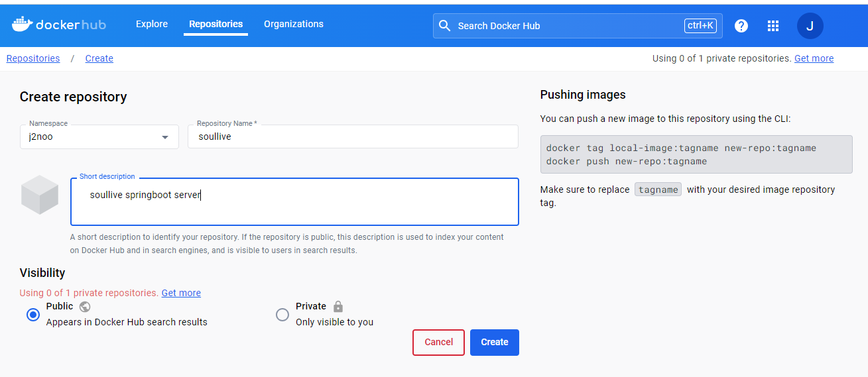This screenshot has width=868, height=377.
Task: Select the Public visibility radio button
Action: coord(33,315)
